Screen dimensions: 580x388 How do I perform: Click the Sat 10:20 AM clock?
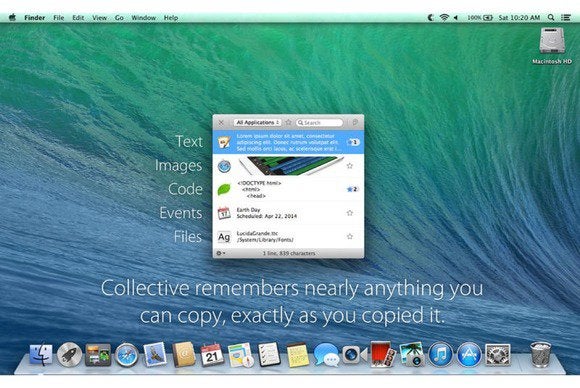coord(519,17)
